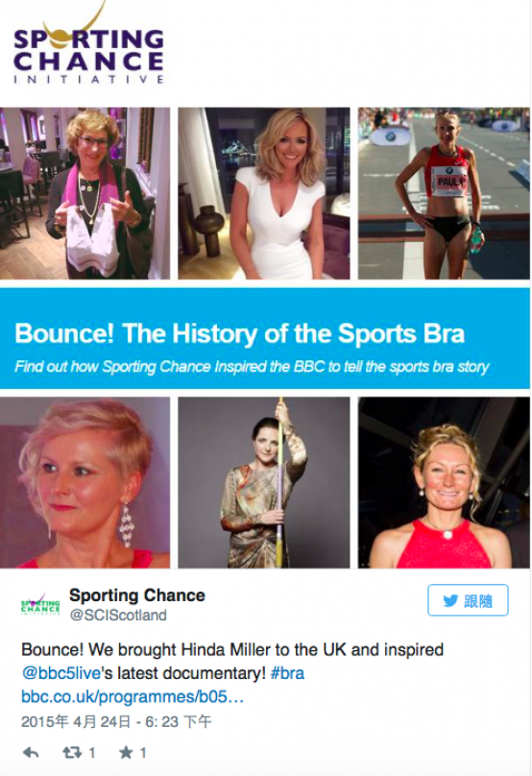Click the photo of woman with long earrings

pyautogui.click(x=85, y=482)
